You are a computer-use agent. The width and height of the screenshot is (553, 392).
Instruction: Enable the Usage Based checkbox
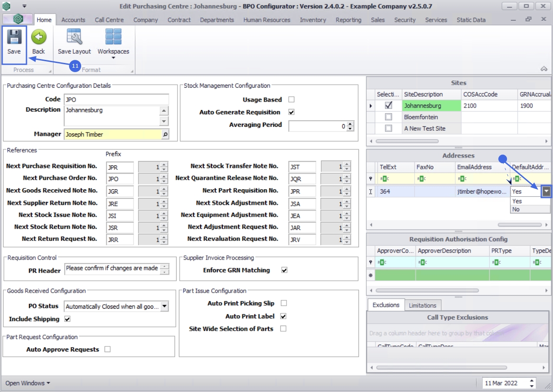click(292, 99)
